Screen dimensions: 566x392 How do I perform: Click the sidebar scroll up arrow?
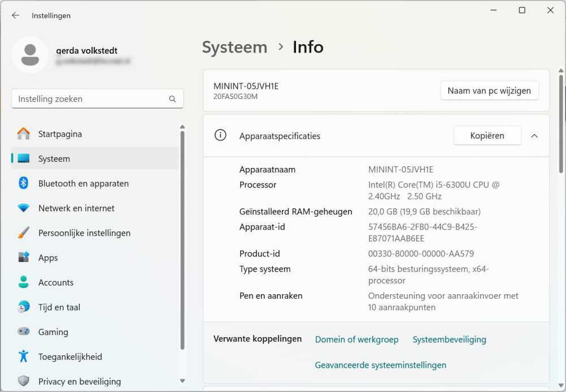point(182,127)
